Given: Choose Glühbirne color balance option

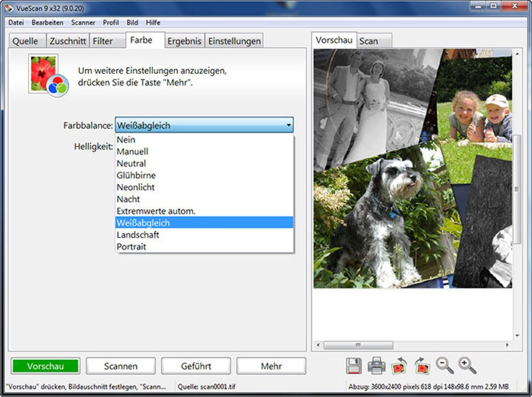Looking at the screenshot, I should (204, 175).
